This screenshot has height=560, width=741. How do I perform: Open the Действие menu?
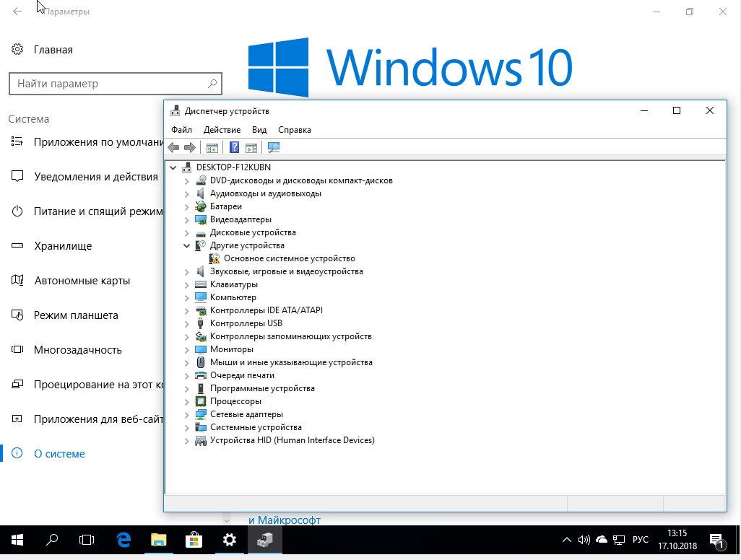coord(222,130)
